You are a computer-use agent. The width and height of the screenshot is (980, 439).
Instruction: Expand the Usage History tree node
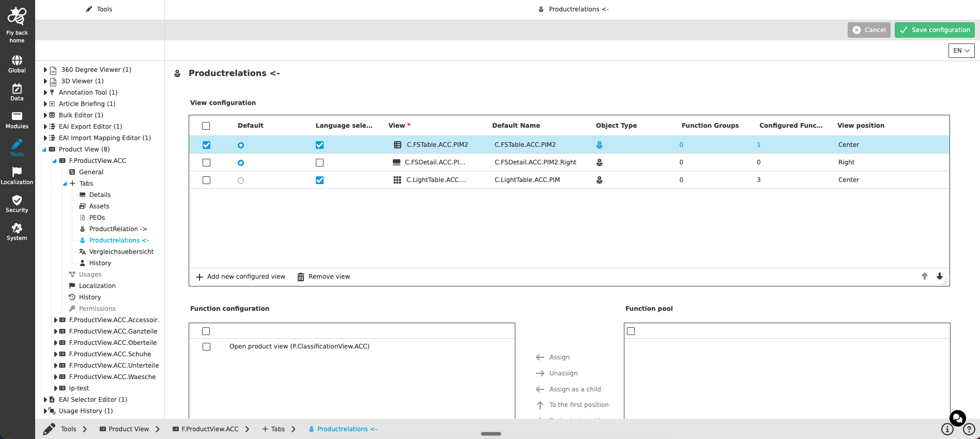45,411
